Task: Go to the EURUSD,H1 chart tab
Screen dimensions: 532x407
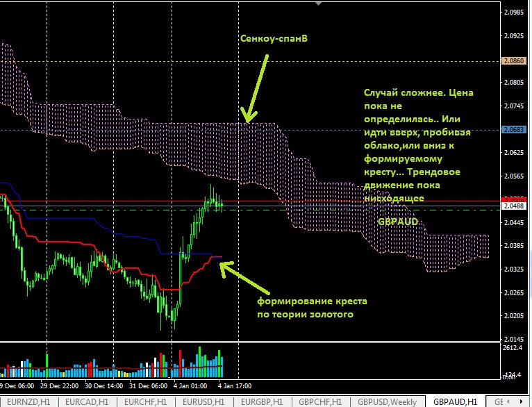Action: [203, 402]
